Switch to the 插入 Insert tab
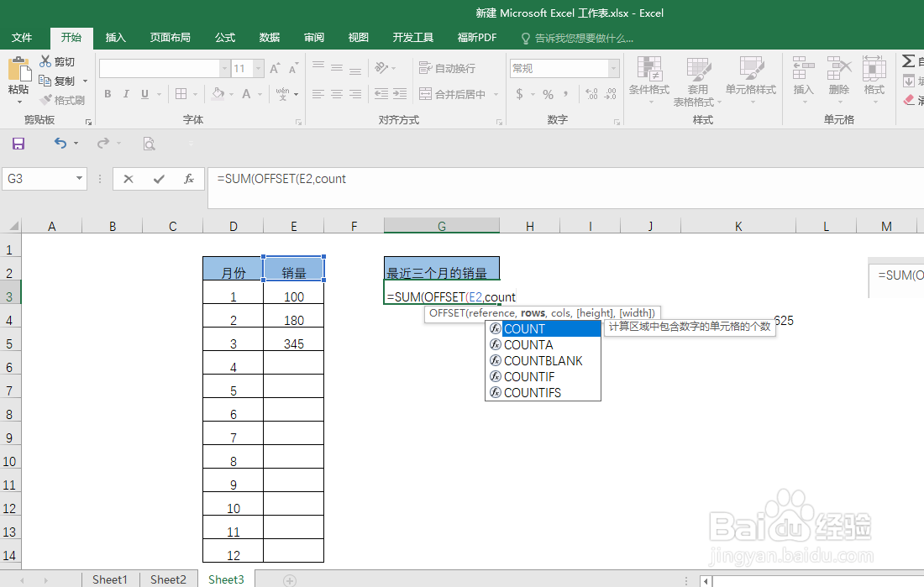924x587 pixels. pos(116,38)
